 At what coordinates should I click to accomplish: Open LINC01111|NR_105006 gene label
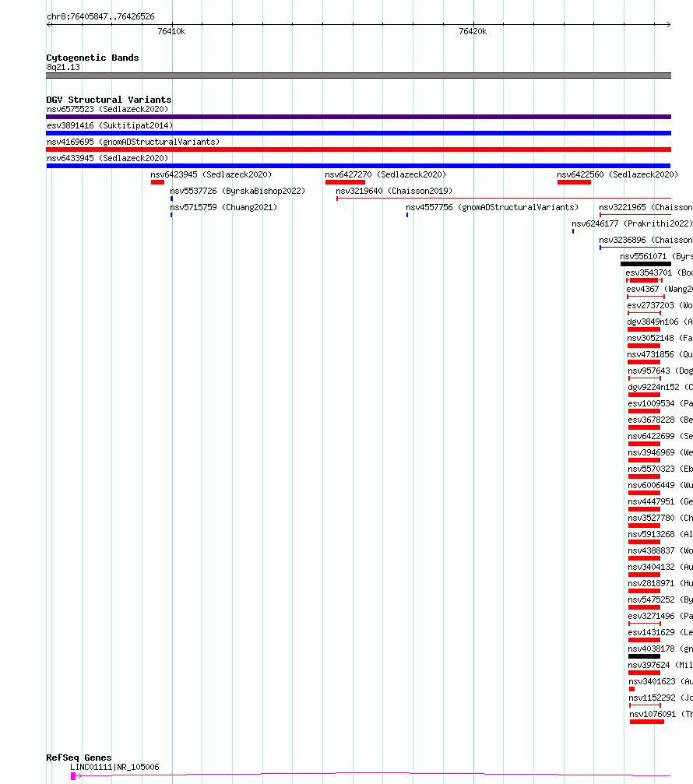click(114, 767)
